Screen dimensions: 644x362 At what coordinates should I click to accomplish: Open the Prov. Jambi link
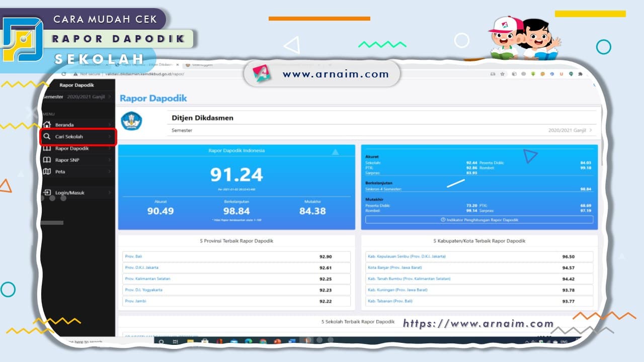pos(135,301)
